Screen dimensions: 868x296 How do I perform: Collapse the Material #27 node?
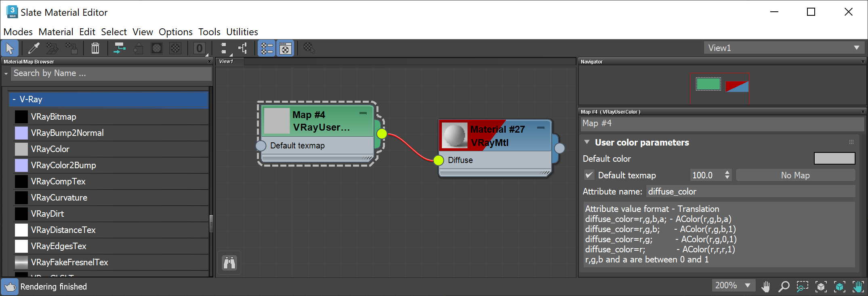(541, 128)
